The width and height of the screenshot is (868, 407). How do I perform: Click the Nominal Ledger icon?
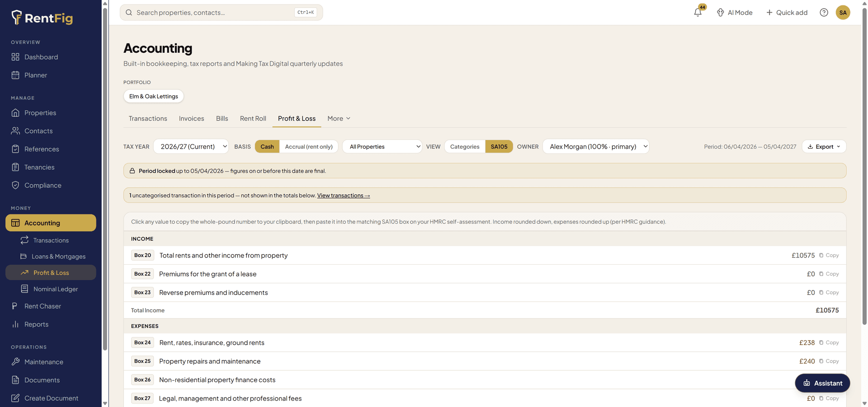[x=24, y=289]
